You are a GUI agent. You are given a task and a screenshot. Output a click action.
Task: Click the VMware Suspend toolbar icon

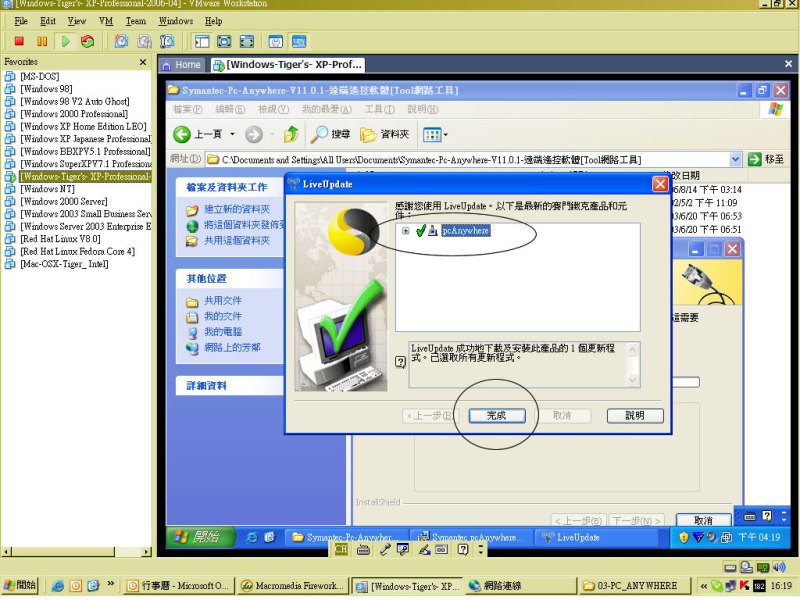coord(42,41)
